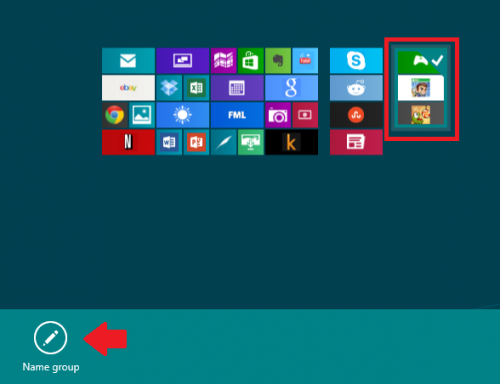Select the Cut the Rope game thumbnail

(421, 114)
